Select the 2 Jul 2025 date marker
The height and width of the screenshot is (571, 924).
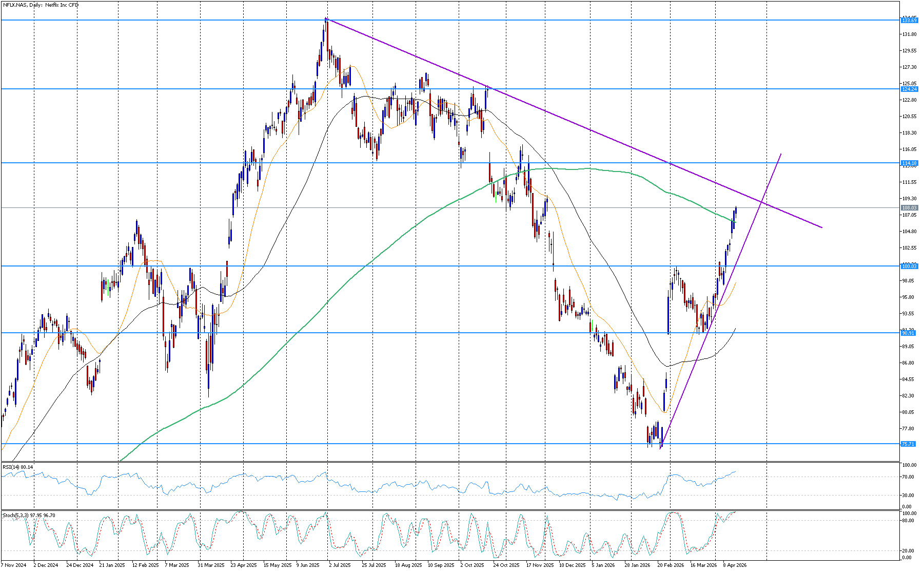pos(340,565)
